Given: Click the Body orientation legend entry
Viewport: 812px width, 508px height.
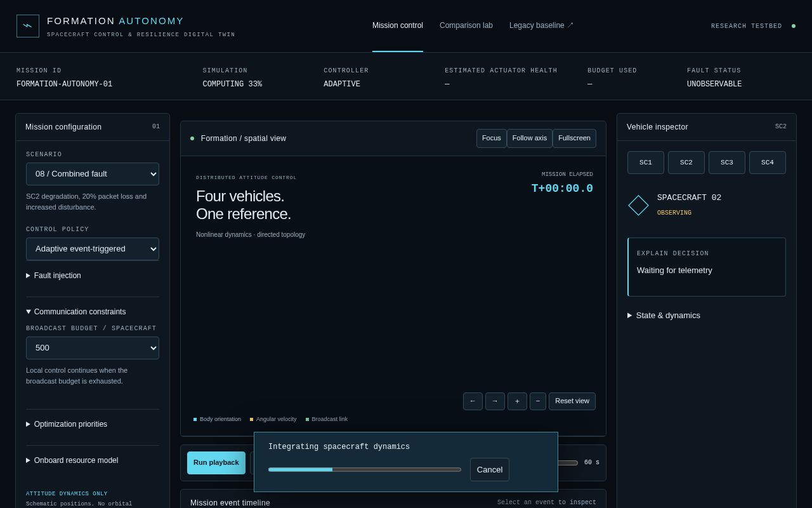Looking at the screenshot, I should [217, 419].
